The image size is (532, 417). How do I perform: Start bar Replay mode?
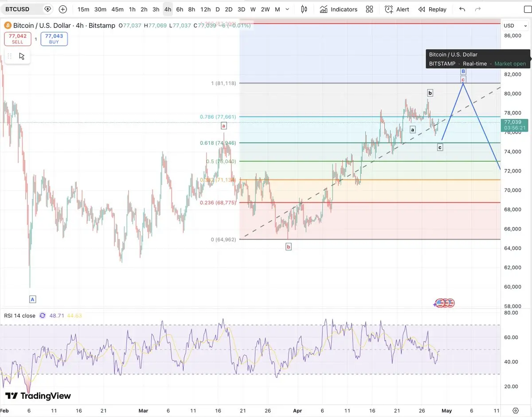432,9
